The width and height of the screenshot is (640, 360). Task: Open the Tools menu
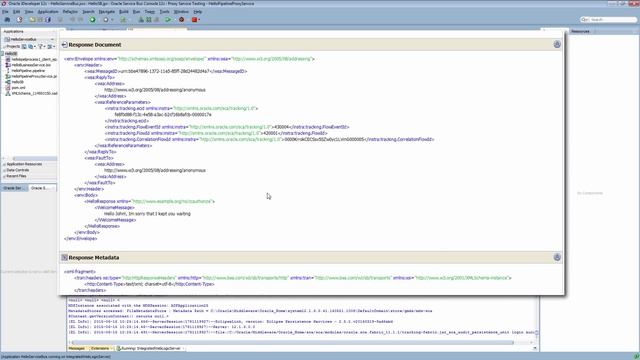164,12
